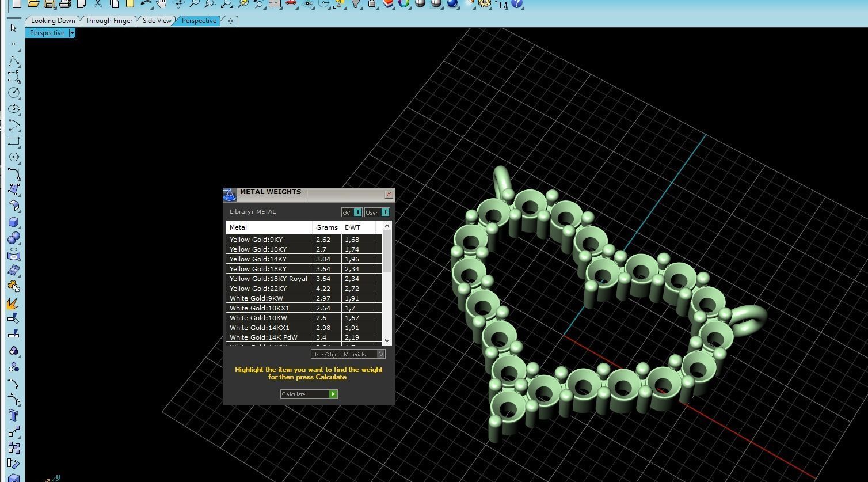
Task: Select the Ellipse tool
Action: click(x=14, y=109)
